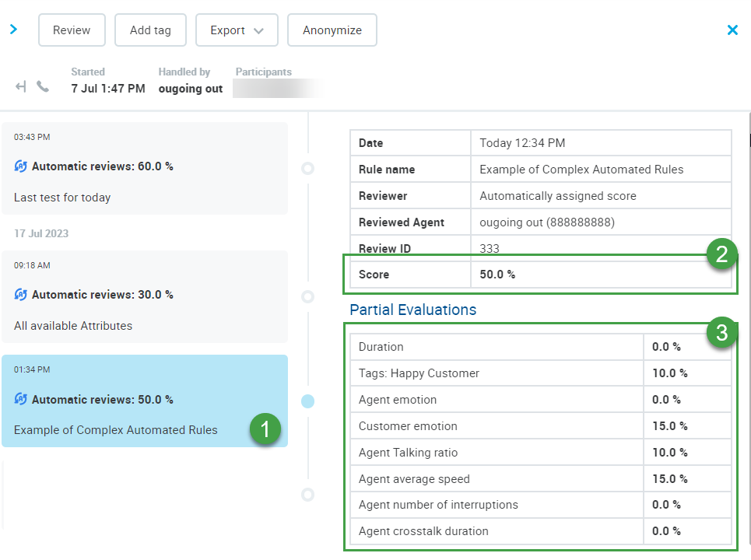Expand the left panel with blue chevron
This screenshot has height=560, width=751.
pyautogui.click(x=13, y=30)
